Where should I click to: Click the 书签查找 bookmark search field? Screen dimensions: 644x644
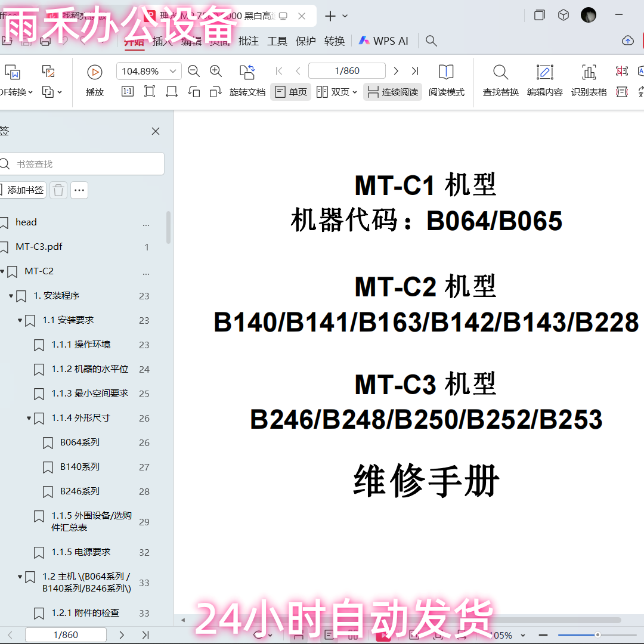[81, 164]
